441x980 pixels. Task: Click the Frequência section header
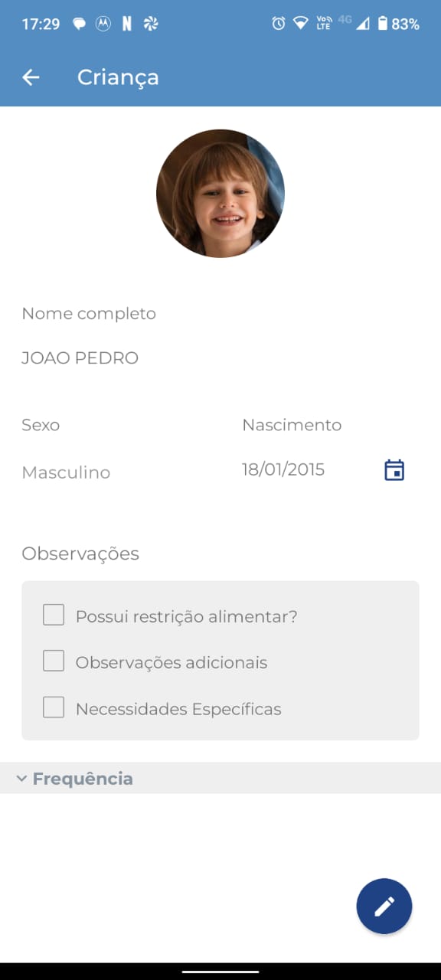[x=220, y=778]
